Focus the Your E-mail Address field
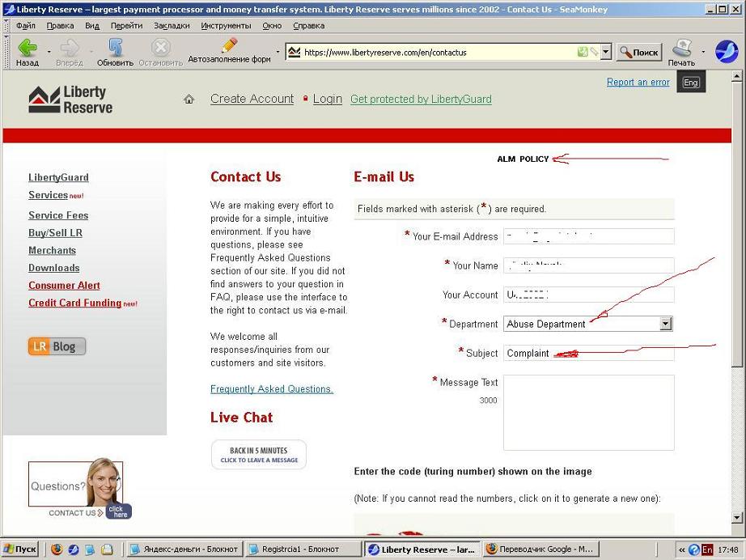This screenshot has height=560, width=746. click(x=588, y=236)
